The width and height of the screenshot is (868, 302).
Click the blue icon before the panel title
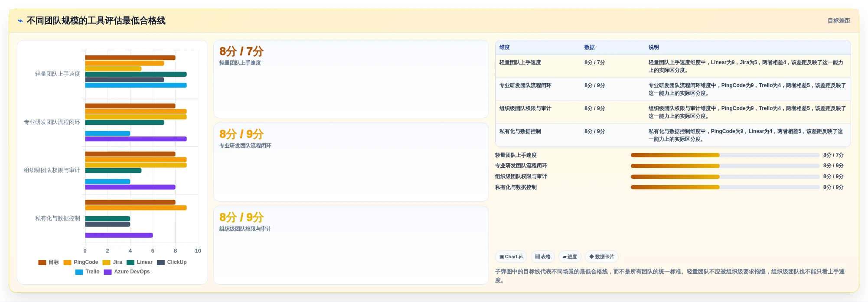[20, 21]
